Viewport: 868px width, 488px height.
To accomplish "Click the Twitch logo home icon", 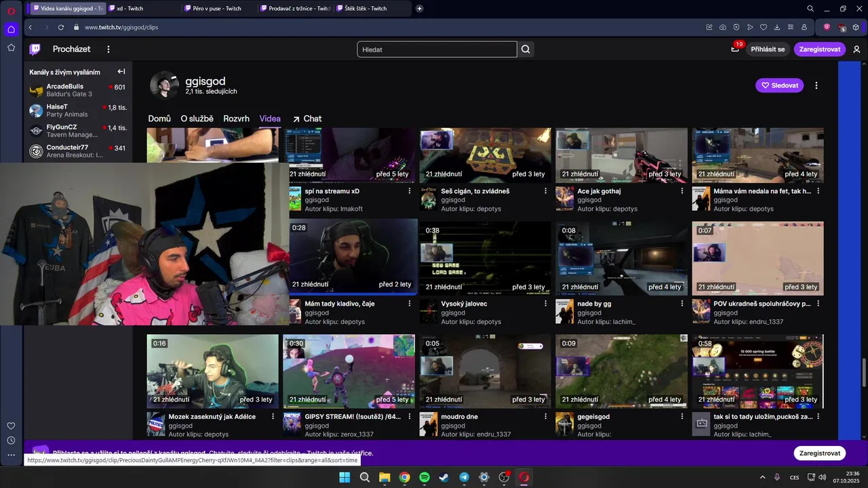I will [x=35, y=49].
